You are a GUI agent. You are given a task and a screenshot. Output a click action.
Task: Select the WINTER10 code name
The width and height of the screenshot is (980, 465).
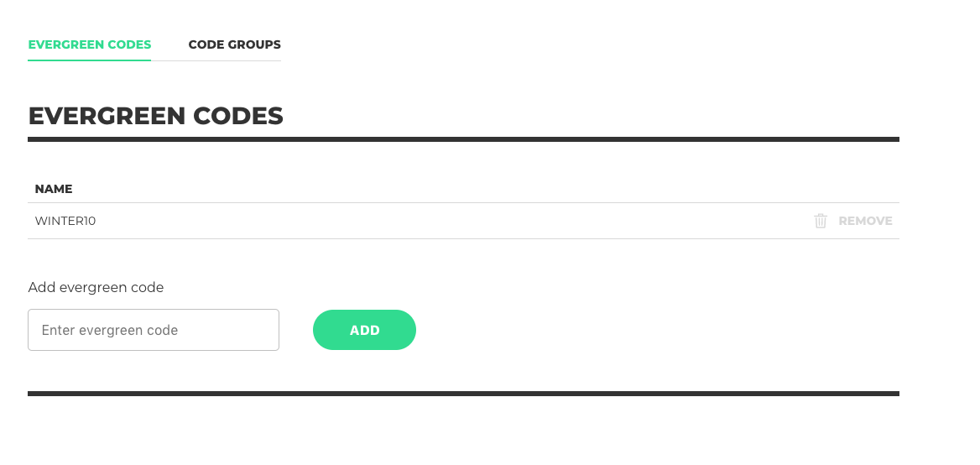65,221
